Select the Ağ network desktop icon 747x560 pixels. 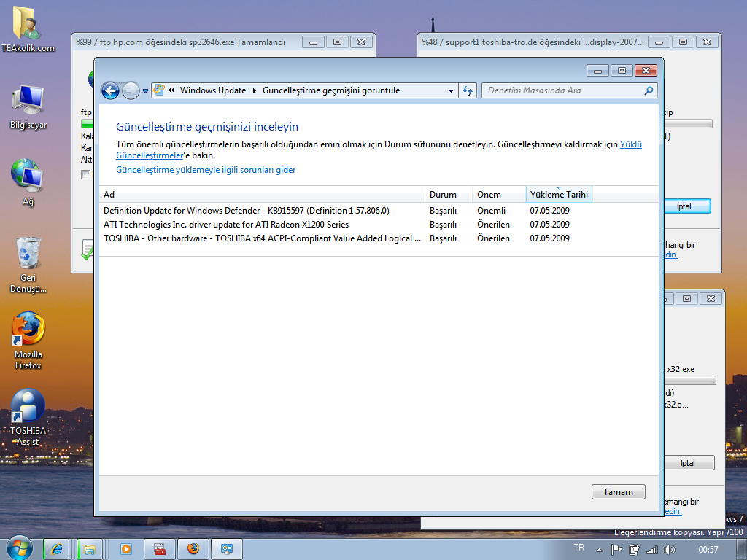[28, 182]
